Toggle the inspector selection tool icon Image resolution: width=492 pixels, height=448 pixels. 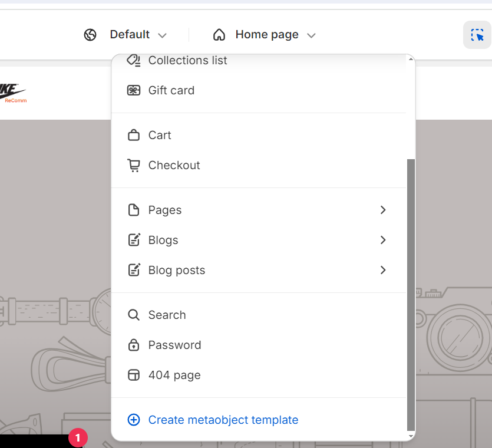477,35
